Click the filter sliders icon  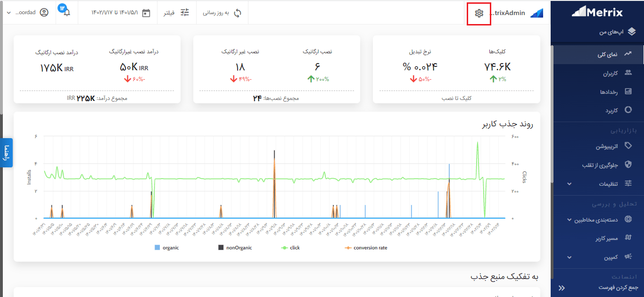coord(185,13)
